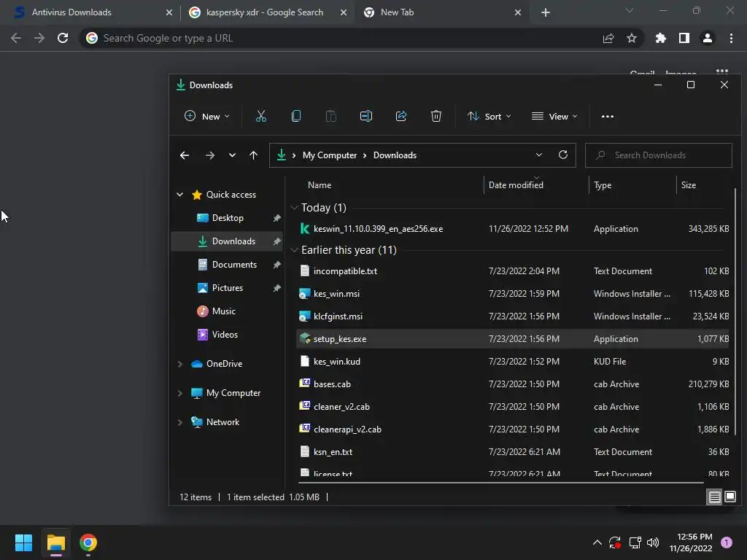
Task: Click the Cut scissors icon in toolbar
Action: click(260, 116)
